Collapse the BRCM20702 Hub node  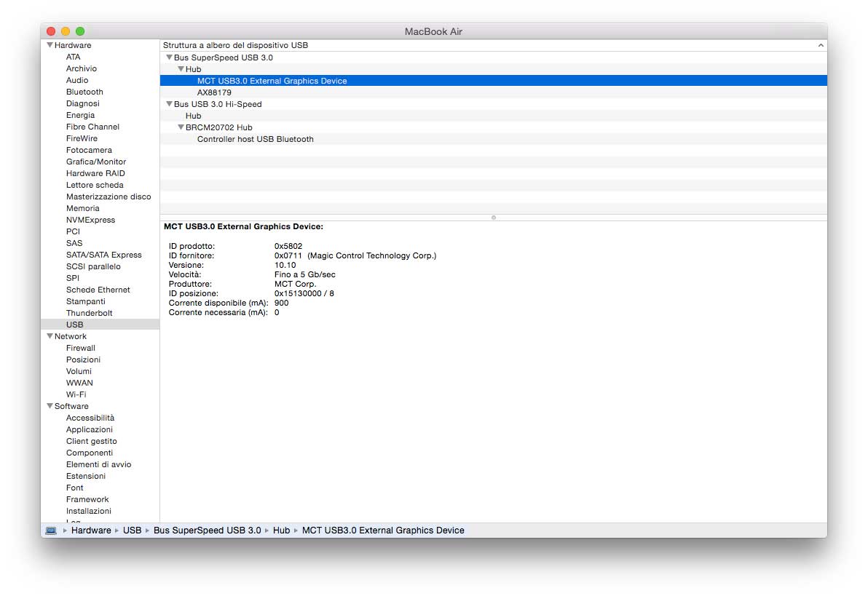(x=181, y=127)
